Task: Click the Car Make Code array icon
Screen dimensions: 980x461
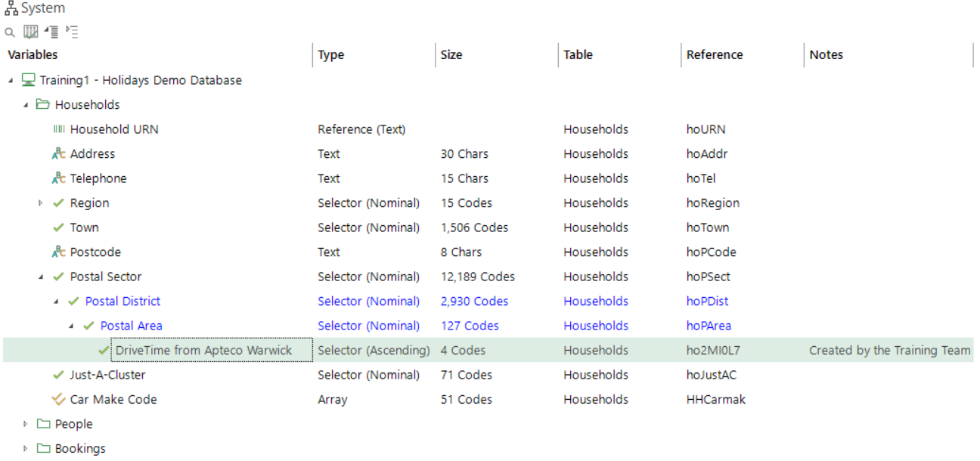Action: pos(59,399)
